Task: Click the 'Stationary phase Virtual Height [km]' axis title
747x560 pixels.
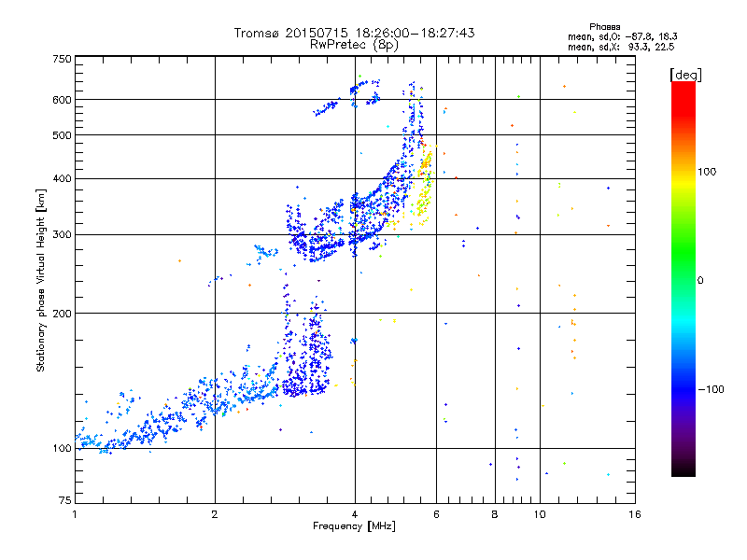Action: click(41, 280)
